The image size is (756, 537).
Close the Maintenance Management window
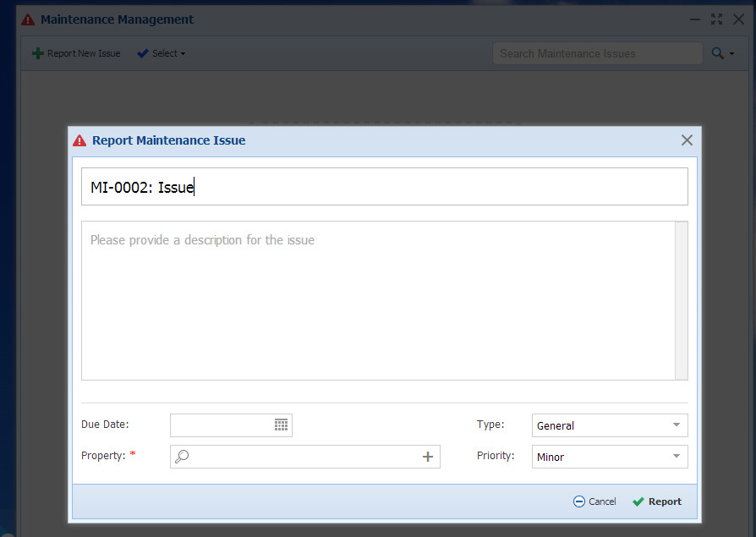(738, 19)
